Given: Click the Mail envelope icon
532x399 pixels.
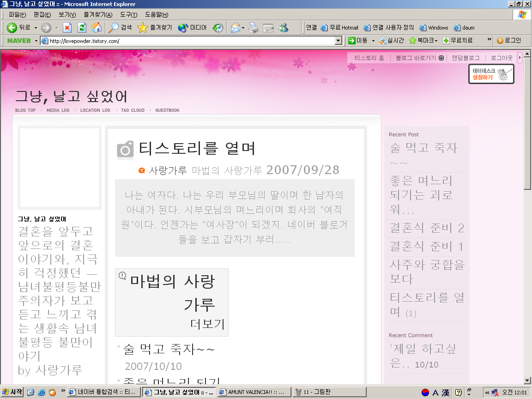Looking at the screenshot, I should [236, 28].
